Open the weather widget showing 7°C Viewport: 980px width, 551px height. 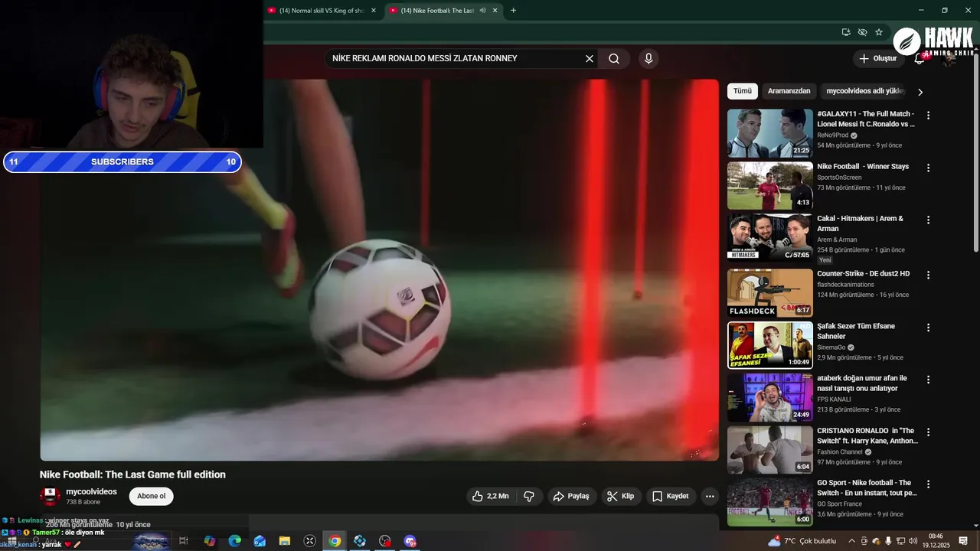(802, 541)
